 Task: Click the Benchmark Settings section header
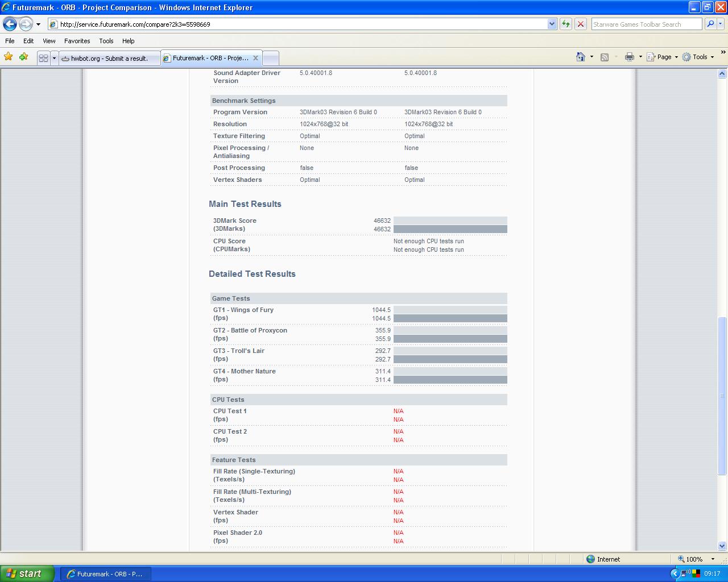[358, 101]
